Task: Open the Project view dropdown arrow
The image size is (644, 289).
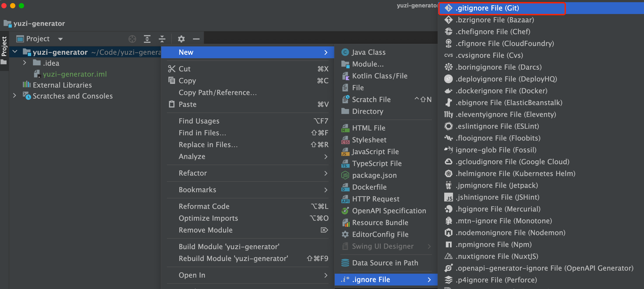Action: (60, 39)
